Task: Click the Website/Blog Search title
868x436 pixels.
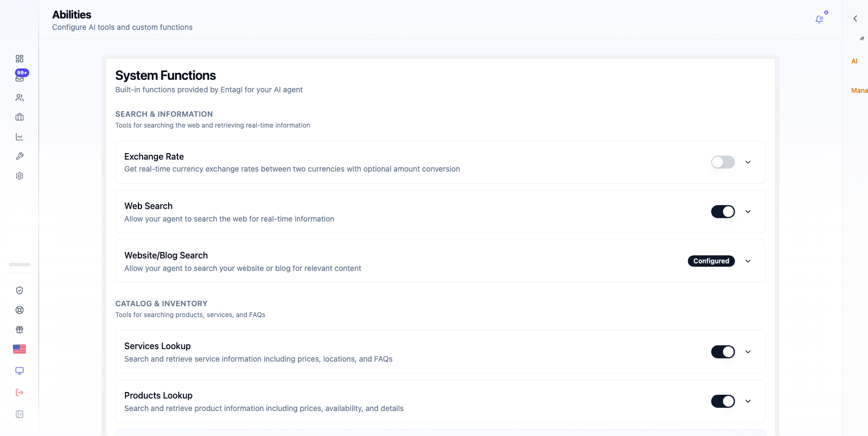Action: coord(166,255)
